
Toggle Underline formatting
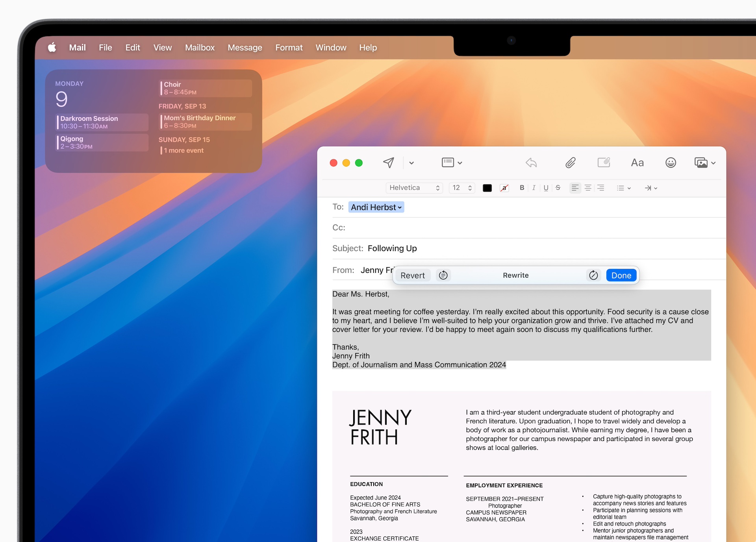tap(546, 188)
